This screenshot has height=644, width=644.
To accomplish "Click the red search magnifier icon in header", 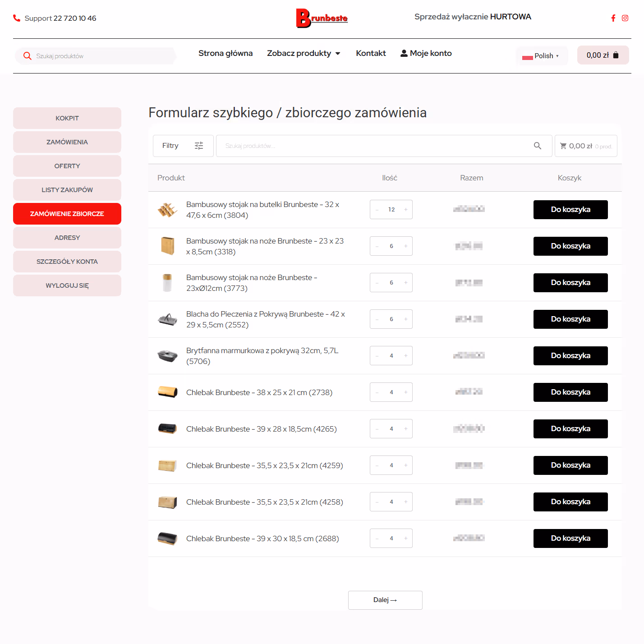I will pyautogui.click(x=28, y=56).
